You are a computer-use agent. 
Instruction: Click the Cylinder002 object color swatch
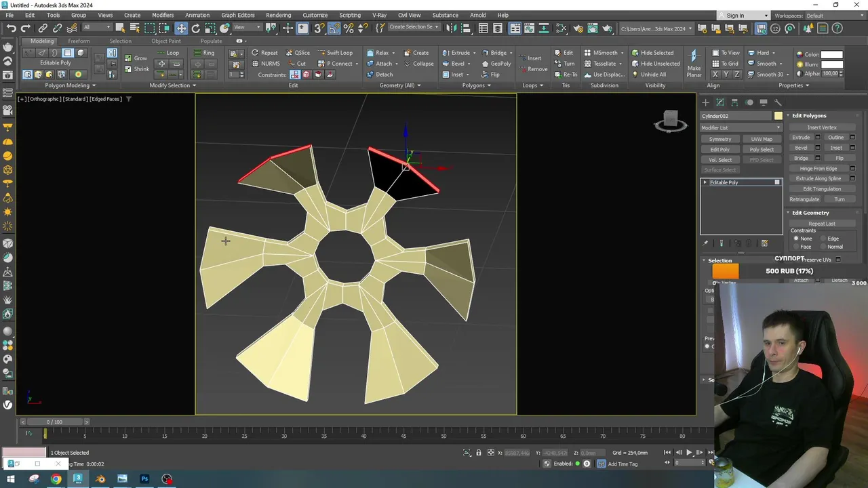[x=778, y=116]
